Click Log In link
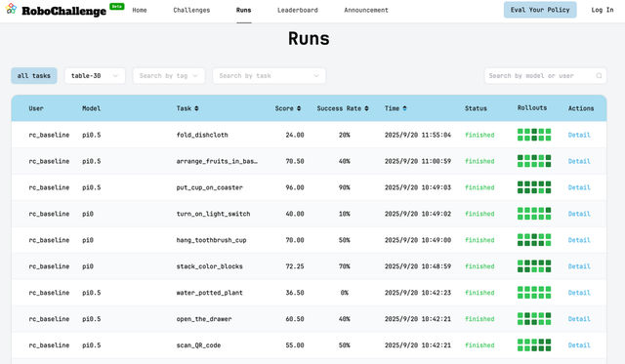Viewport: 625px width, 364px height. pyautogui.click(x=603, y=10)
